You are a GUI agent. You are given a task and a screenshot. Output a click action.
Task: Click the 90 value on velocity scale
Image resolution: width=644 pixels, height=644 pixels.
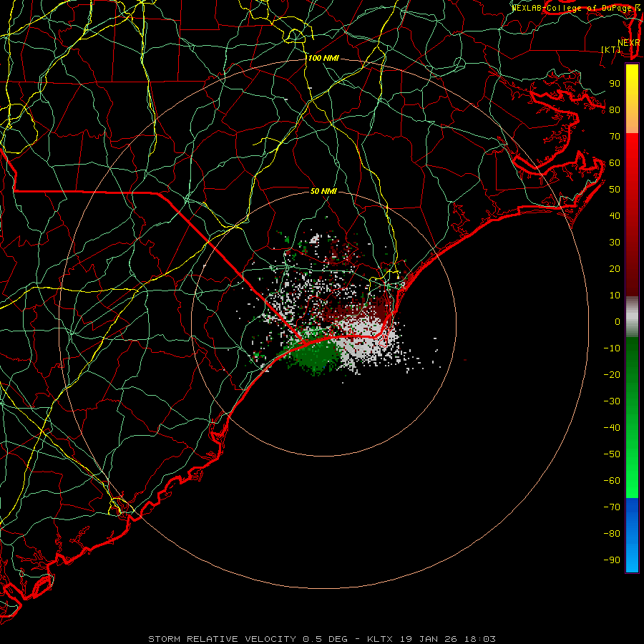[615, 84]
